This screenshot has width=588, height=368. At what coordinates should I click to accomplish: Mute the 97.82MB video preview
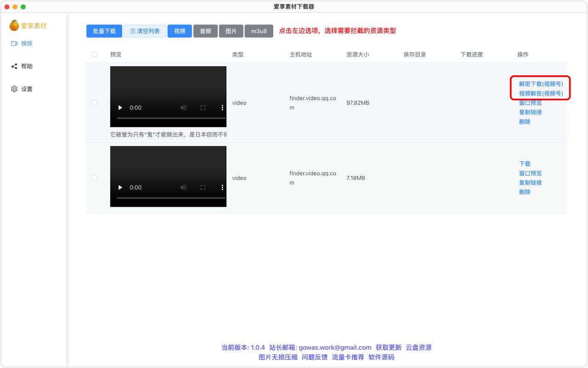(183, 108)
